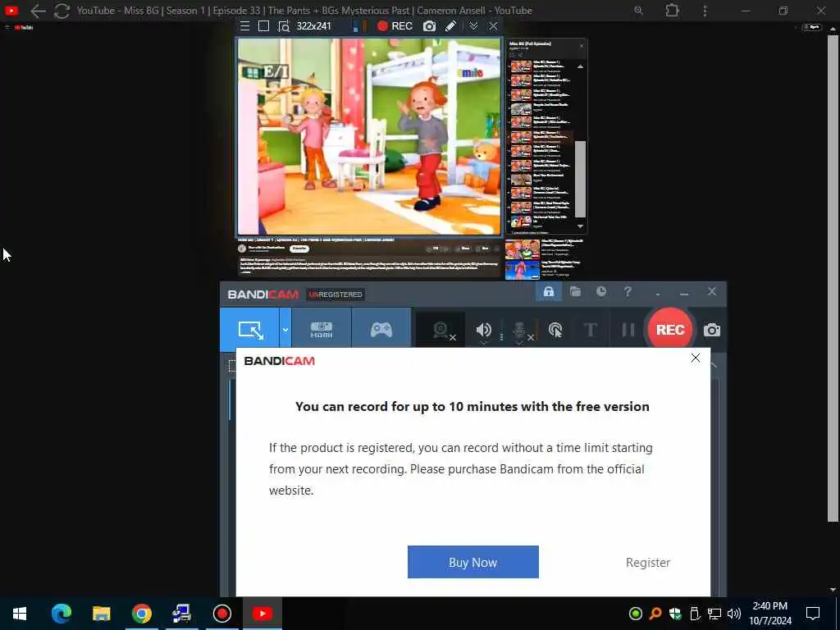840x630 pixels.
Task: Open Bandicam help question mark
Action: pos(628,291)
